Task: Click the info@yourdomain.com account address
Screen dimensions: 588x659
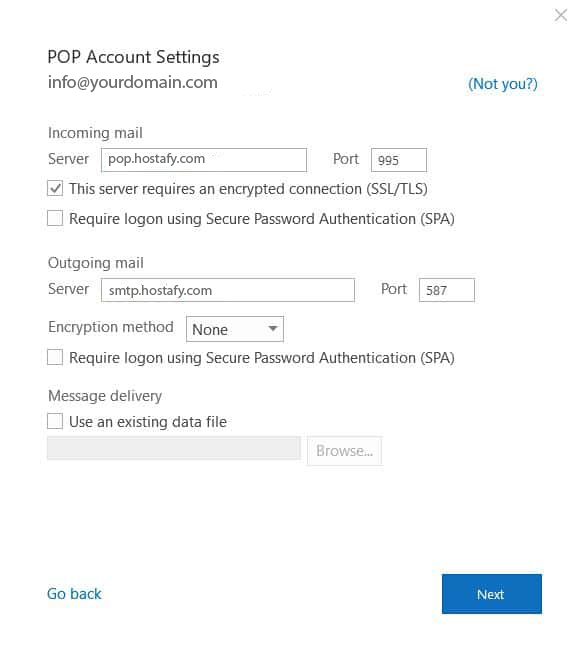Action: [x=132, y=82]
